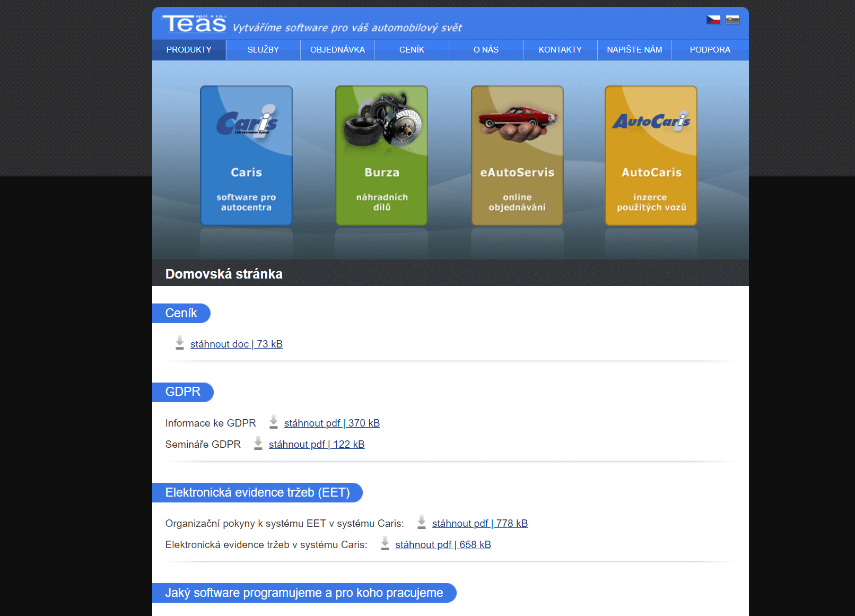The width and height of the screenshot is (855, 616).
Task: Click the red car in hand image
Action: pyautogui.click(x=518, y=123)
